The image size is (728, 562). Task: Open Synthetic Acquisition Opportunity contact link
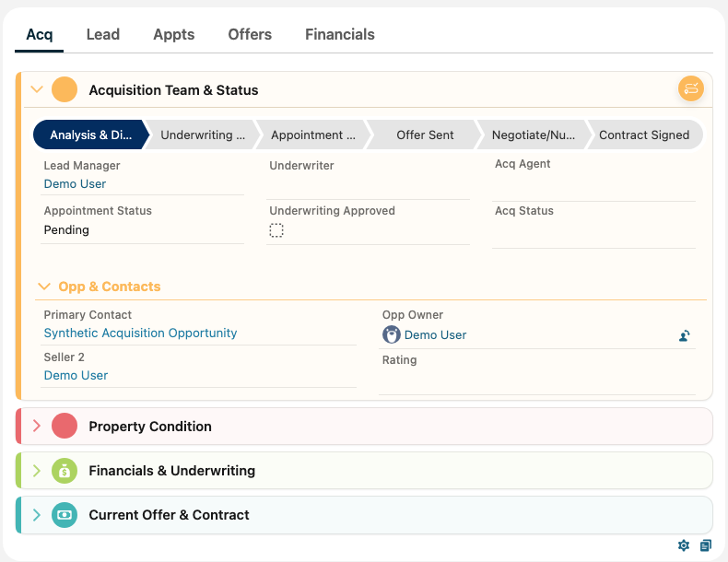point(140,334)
